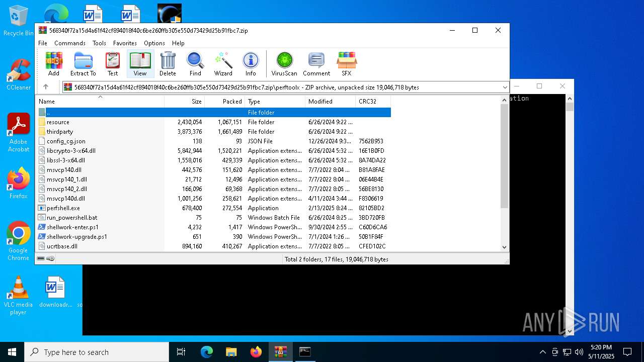Open the Help menu
The width and height of the screenshot is (644, 362).
[178, 43]
